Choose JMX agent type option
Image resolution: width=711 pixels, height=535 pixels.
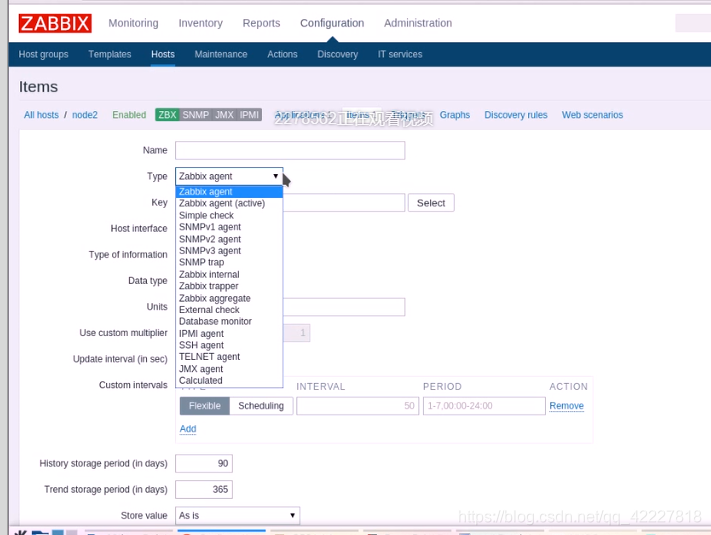click(x=229, y=369)
